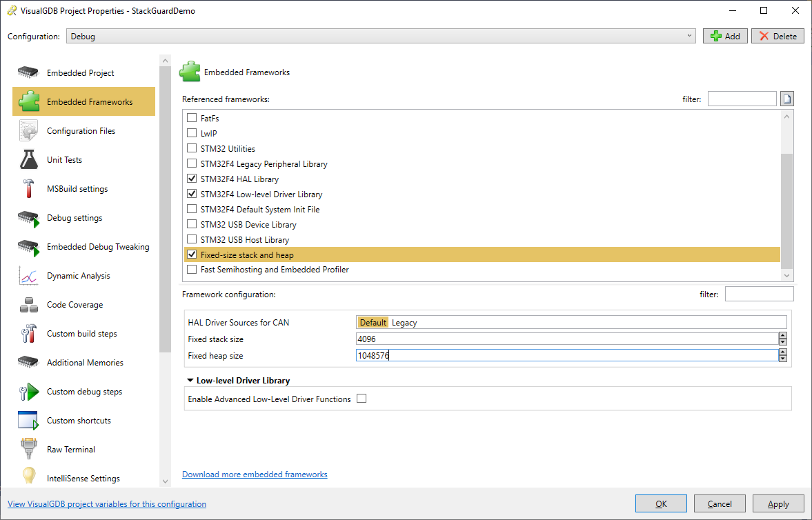The image size is (812, 520).
Task: Click the IntelliSense Settings lightbulb icon
Action: [x=28, y=477]
